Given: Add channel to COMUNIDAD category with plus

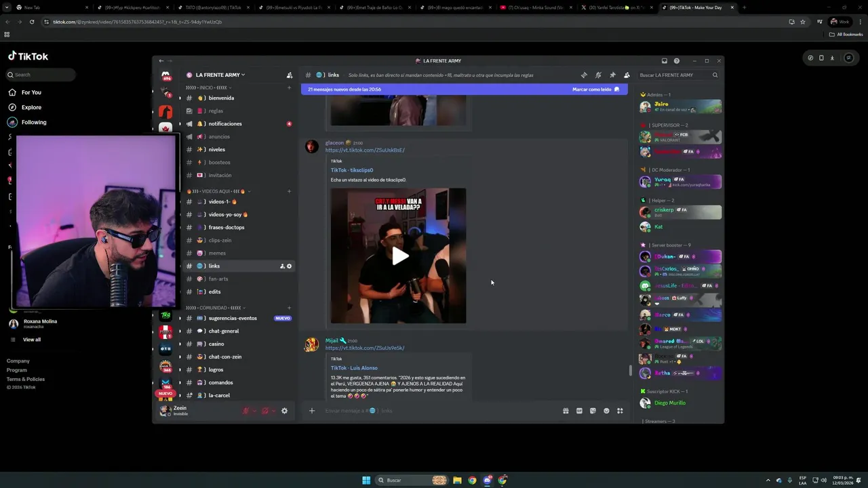Looking at the screenshot, I should 289,308.
